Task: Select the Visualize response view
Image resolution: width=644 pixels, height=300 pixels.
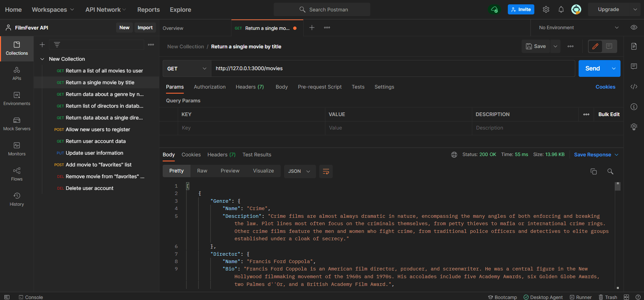Action: click(x=263, y=171)
